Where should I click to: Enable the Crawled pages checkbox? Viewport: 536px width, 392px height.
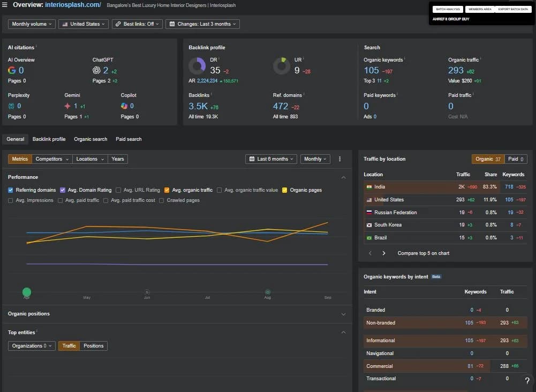click(x=161, y=200)
